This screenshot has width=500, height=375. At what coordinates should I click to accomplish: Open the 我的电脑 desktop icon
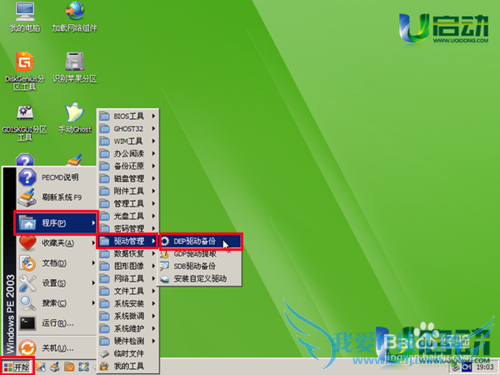(25, 17)
